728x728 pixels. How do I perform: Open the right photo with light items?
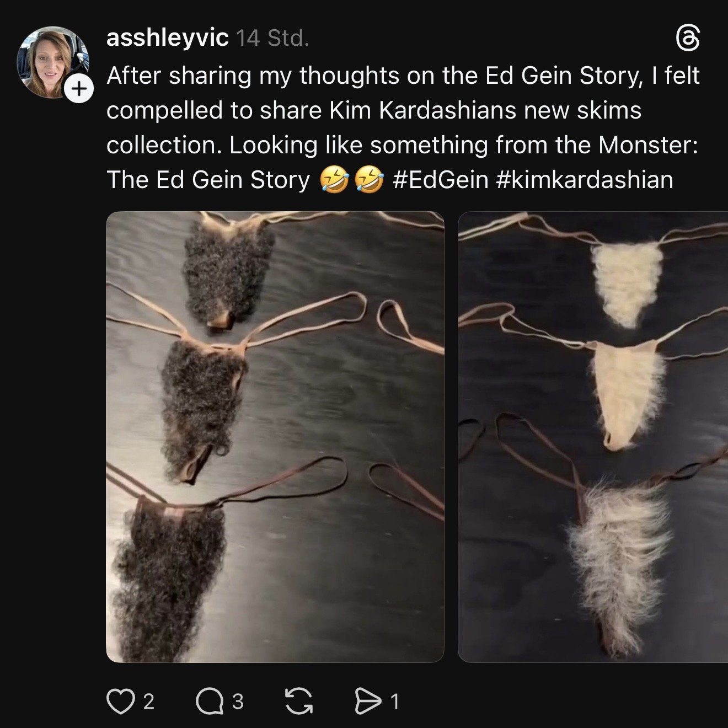pyautogui.click(x=593, y=436)
